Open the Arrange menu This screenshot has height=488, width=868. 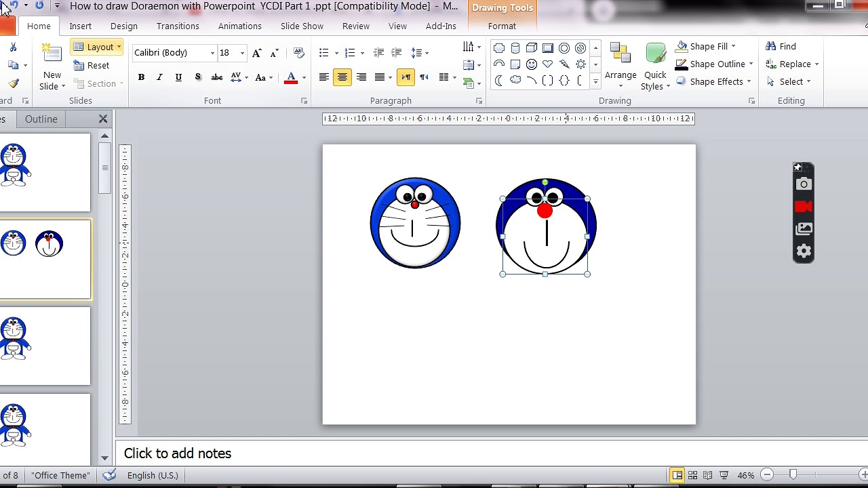[x=620, y=66]
